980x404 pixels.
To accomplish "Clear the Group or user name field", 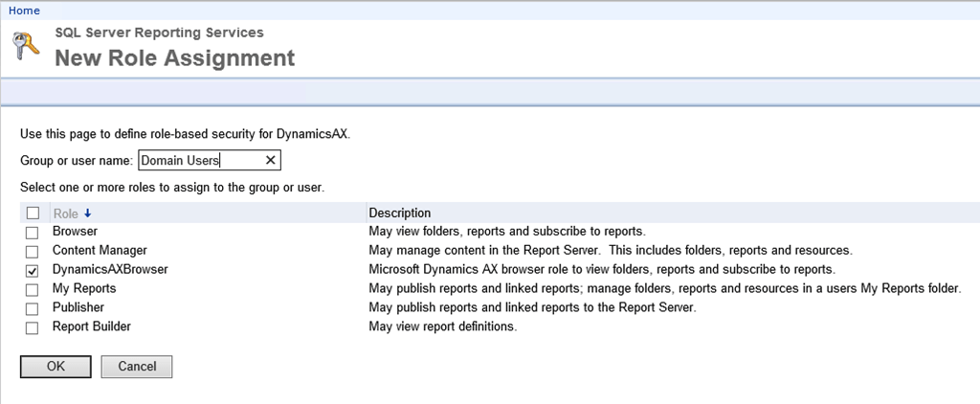I will coord(270,160).
